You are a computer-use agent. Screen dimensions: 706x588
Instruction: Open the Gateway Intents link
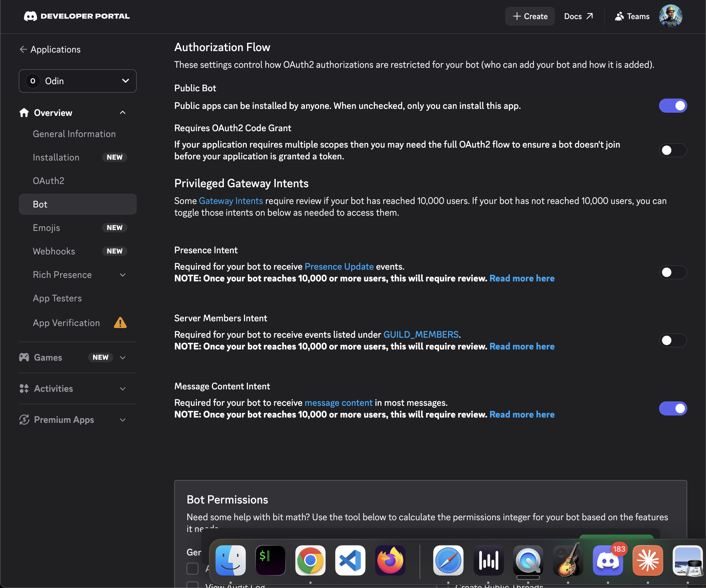[x=231, y=201]
